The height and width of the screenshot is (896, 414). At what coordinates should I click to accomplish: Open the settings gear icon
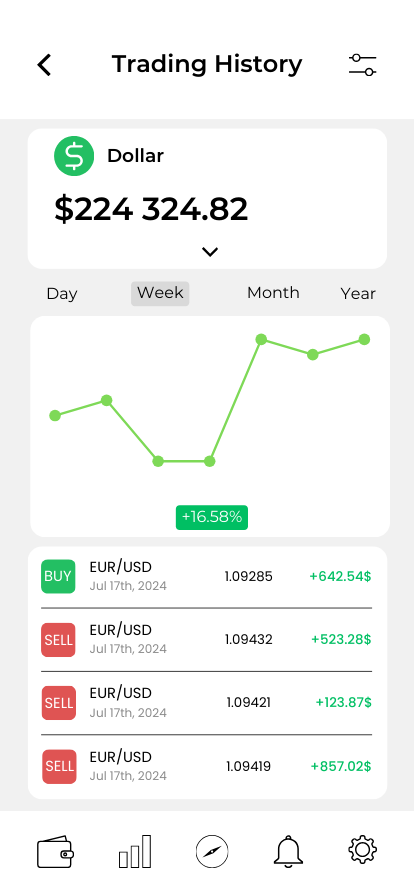[x=363, y=849]
